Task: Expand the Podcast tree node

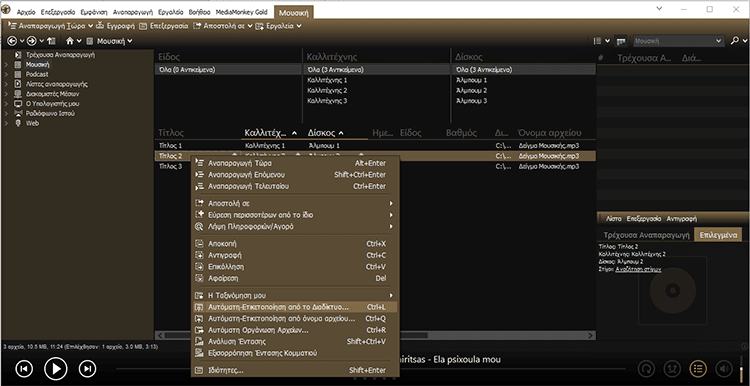Action: (6, 74)
